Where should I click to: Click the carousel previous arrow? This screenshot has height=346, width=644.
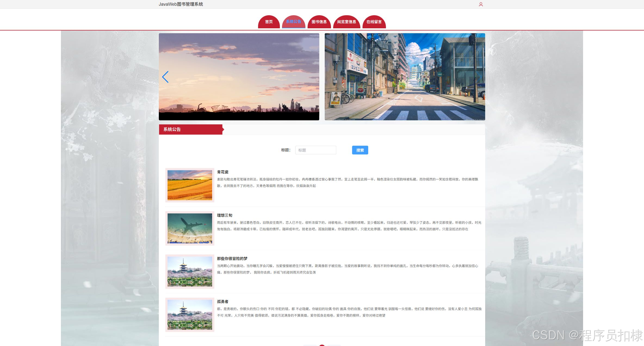pyautogui.click(x=165, y=77)
